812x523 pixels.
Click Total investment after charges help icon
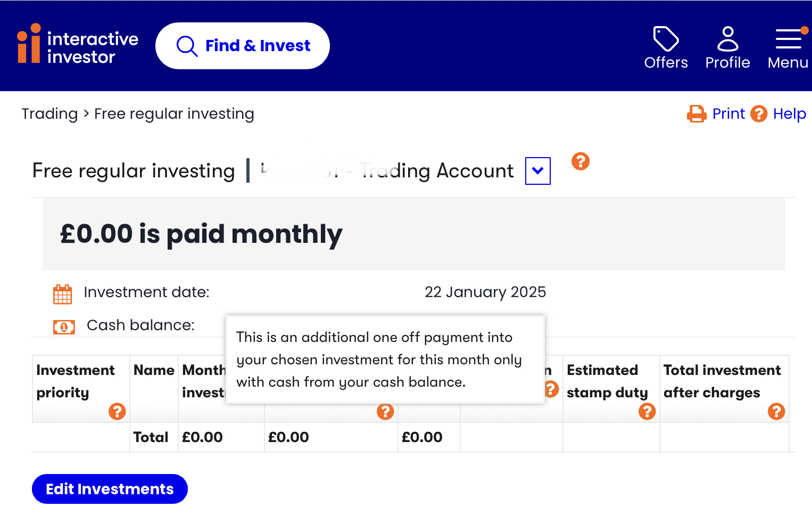tap(776, 411)
